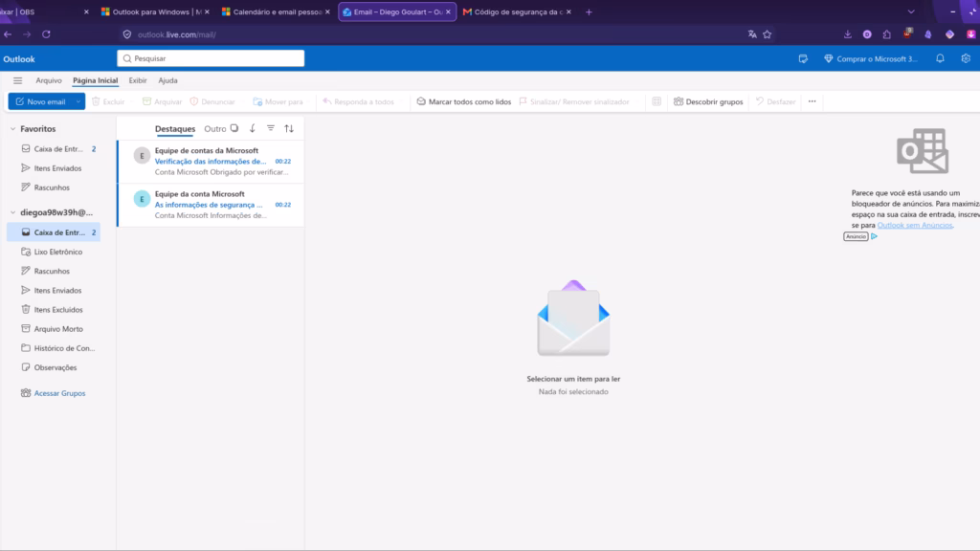Show the Destaques inbox tab

tap(175, 129)
